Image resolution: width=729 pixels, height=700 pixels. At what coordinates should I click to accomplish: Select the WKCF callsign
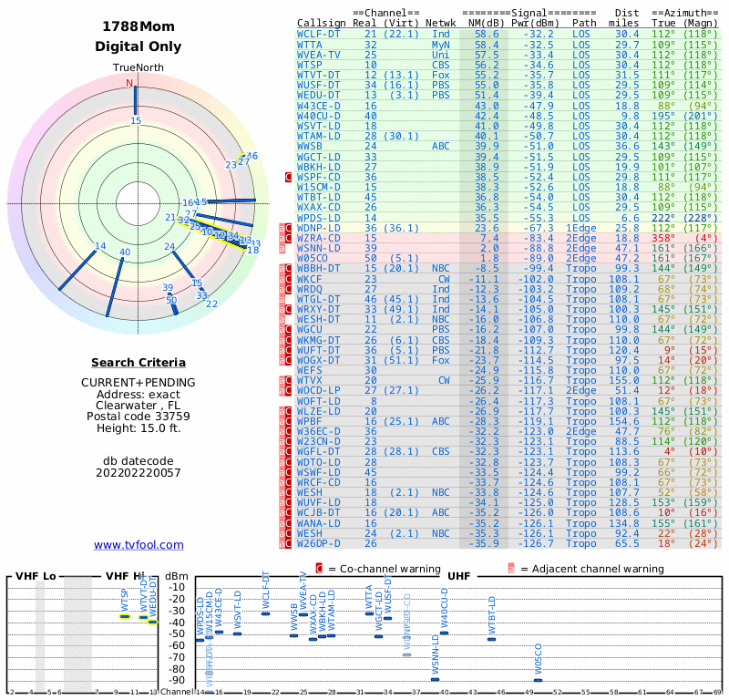309,279
